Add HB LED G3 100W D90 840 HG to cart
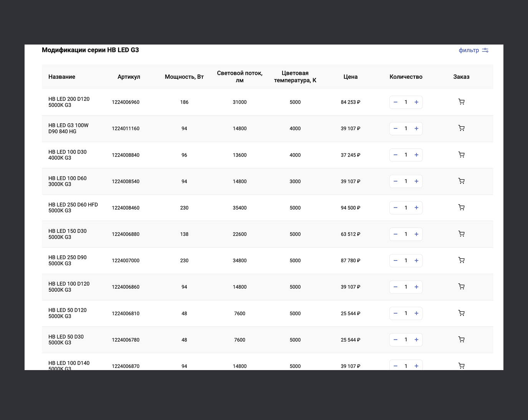 coord(462,128)
